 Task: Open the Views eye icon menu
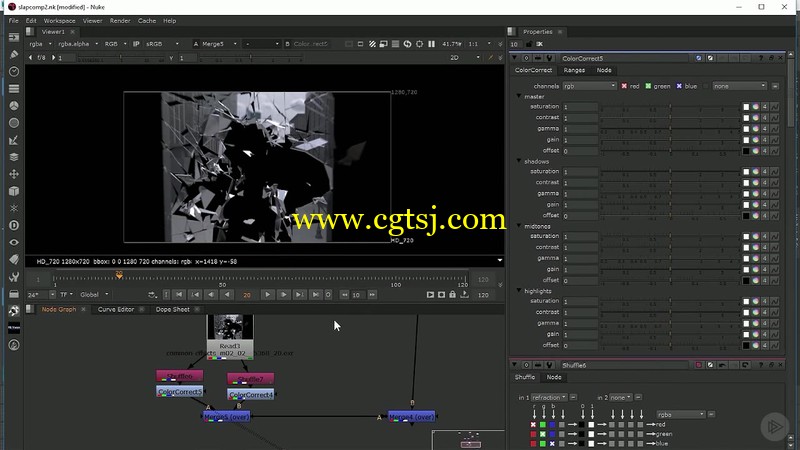[14, 242]
